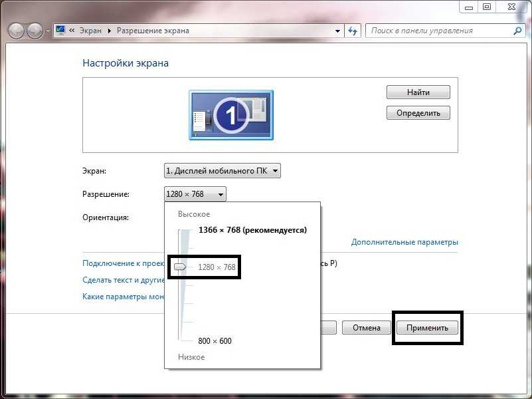Viewport: 532px width, 399px height.
Task: Expand the address bar history dropdown arrow
Action: tap(337, 31)
